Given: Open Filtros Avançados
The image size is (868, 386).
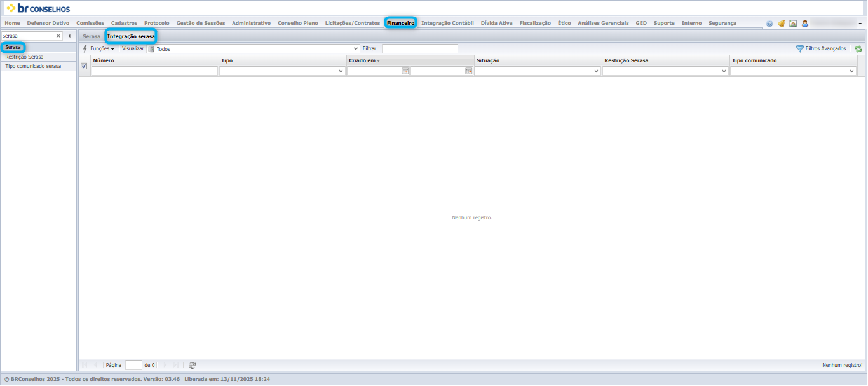Looking at the screenshot, I should [x=821, y=49].
